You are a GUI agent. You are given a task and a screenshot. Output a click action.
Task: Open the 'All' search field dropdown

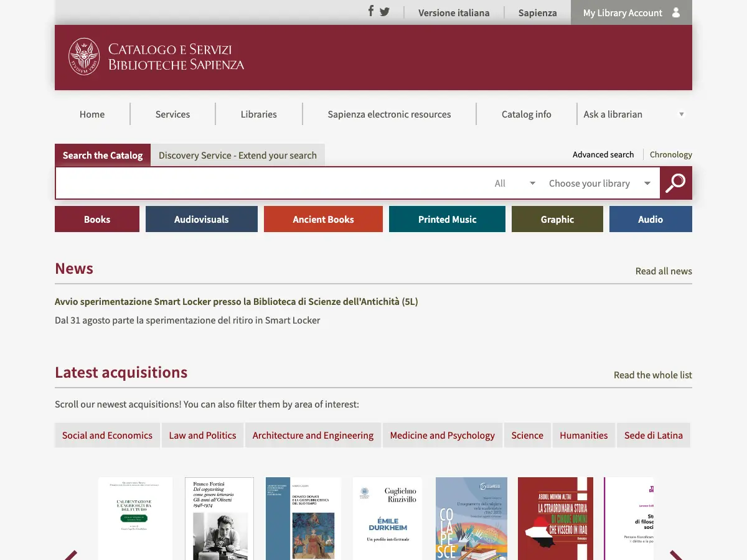[515, 184]
